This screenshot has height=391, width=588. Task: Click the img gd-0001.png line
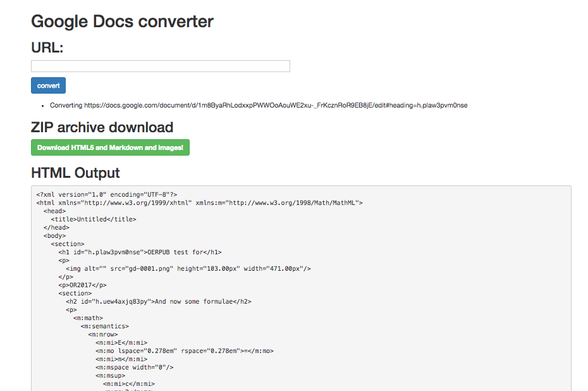(188, 269)
